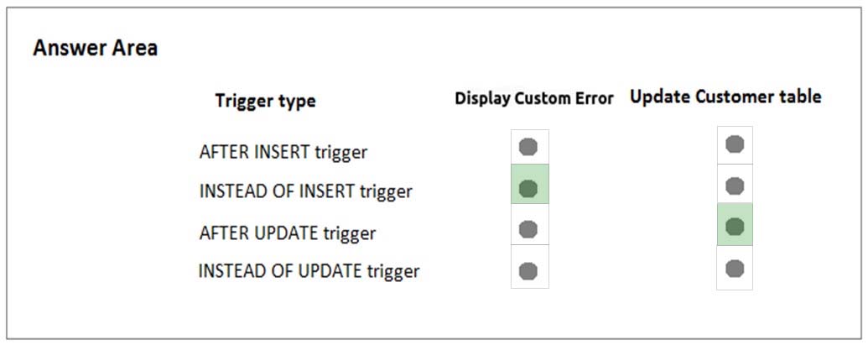Click the Display Custom Error column header
868x345 pixels.
[x=534, y=98]
